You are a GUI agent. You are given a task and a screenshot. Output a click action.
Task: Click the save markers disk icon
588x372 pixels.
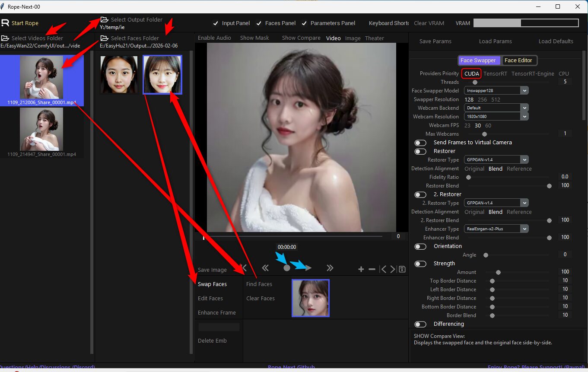coord(402,270)
